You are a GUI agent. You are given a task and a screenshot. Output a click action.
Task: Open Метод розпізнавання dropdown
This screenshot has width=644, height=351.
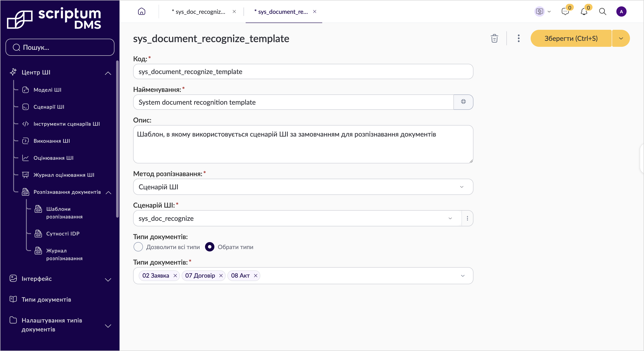point(303,187)
